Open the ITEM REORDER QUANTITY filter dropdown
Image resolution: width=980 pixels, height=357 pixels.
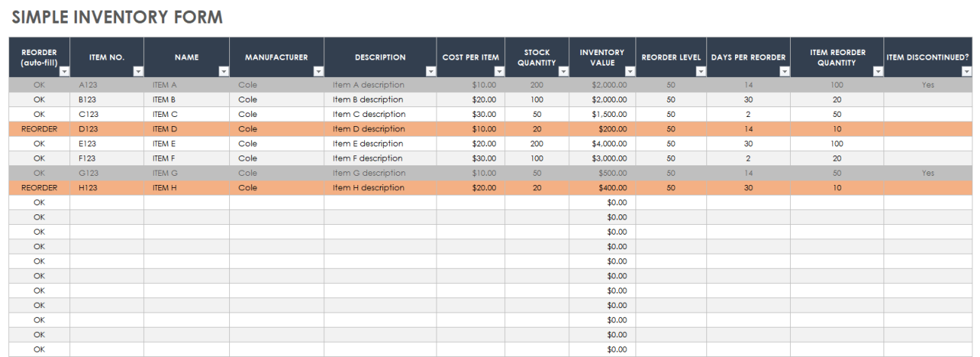click(x=877, y=72)
